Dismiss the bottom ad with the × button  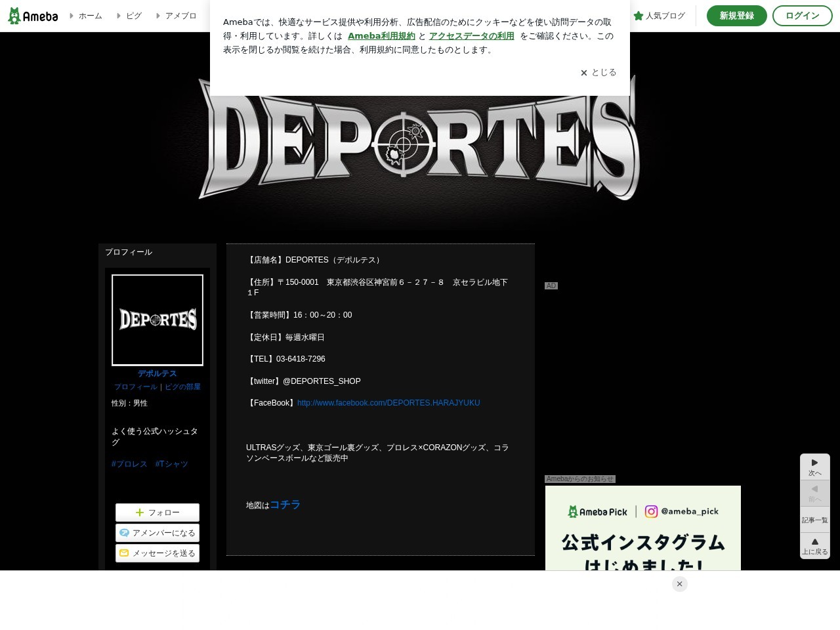coord(679,583)
